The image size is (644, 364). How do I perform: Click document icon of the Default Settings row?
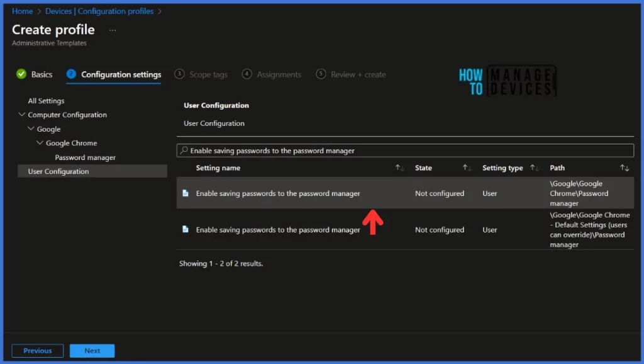(186, 229)
